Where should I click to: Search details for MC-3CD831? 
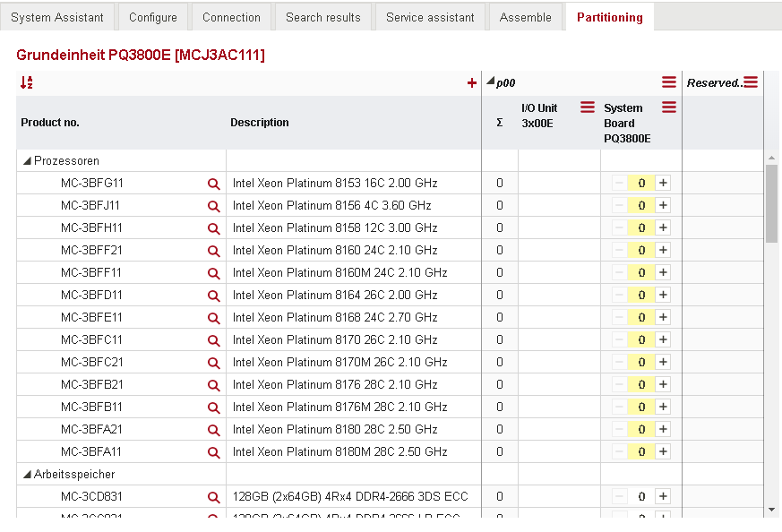point(213,497)
